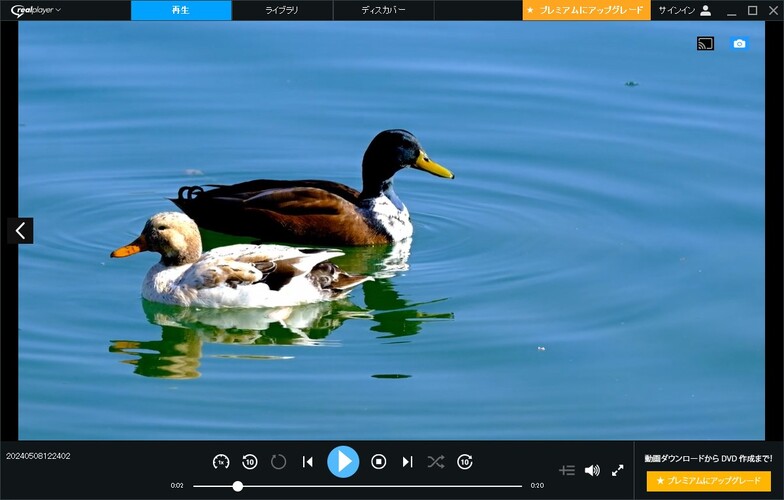The width and height of the screenshot is (784, 500).
Task: Open the playlist queue icon
Action: point(566,470)
